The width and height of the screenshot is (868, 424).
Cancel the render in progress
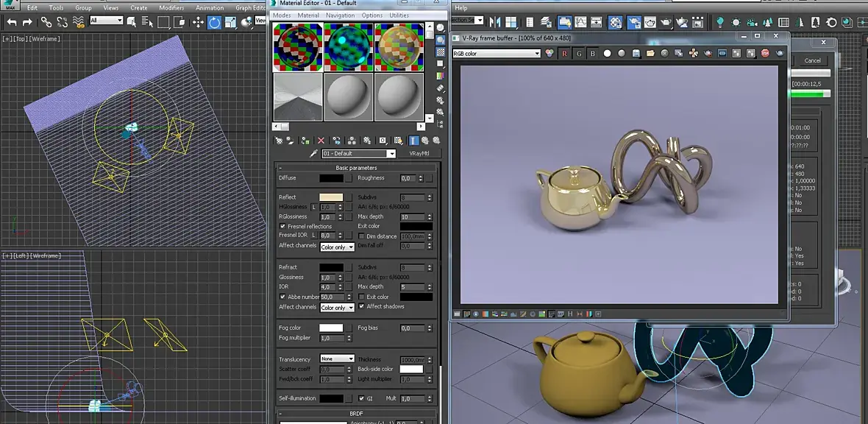click(x=812, y=60)
